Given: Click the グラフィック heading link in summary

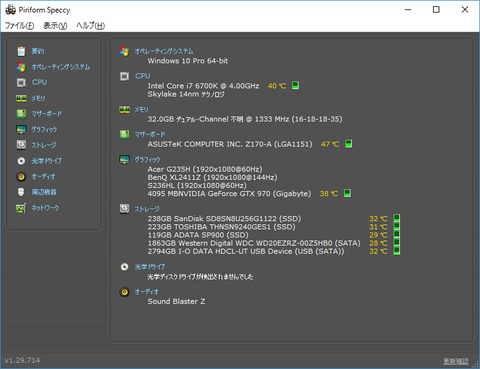Looking at the screenshot, I should point(147,159).
